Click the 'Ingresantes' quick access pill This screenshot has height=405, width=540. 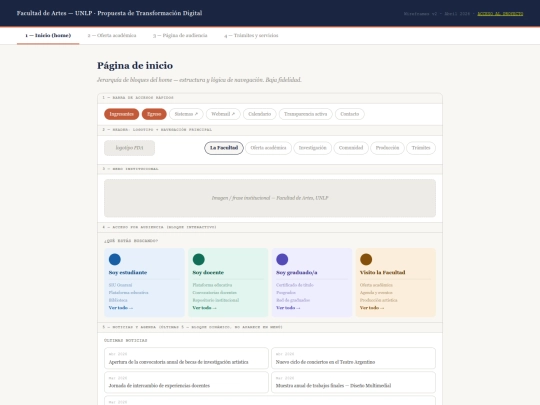coord(122,114)
